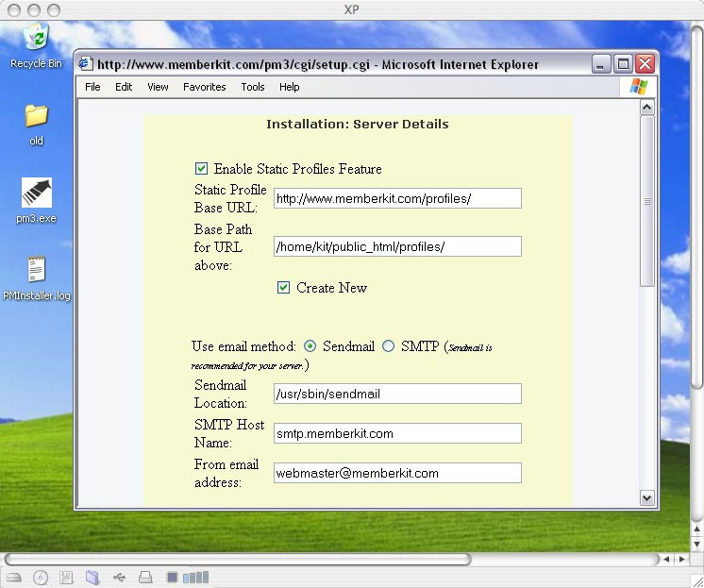704x588 pixels.
Task: Click the outer window vertical scrollbar thumb
Action: 696,207
